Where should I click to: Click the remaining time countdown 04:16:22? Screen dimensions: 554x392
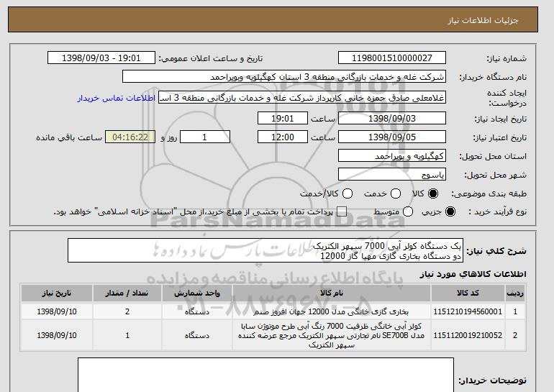(x=130, y=137)
